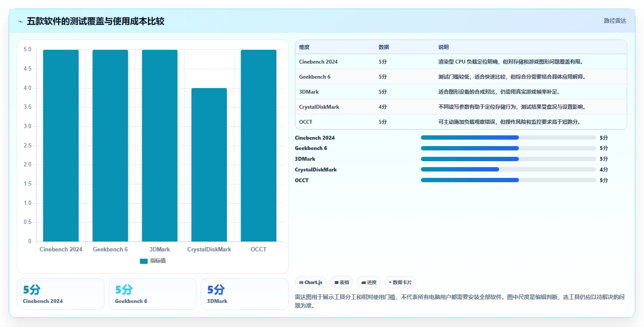Viewport: 644px width, 327px height.
Task: Open the Cinebench 2024 5分 data card
Action: click(61, 294)
